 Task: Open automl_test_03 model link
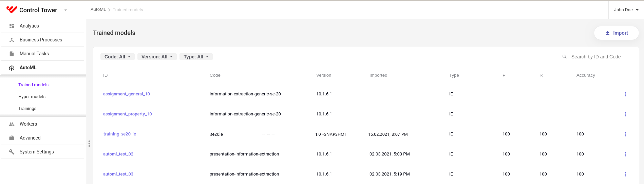tap(118, 174)
